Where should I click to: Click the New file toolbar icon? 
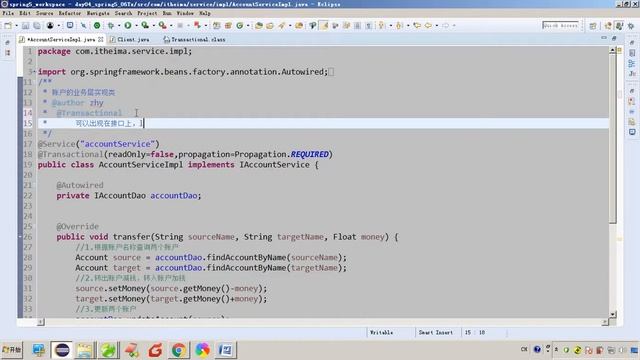(x=8, y=25)
